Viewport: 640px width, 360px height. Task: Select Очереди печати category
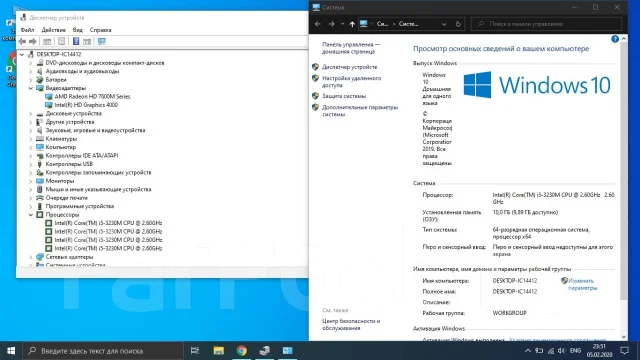(67, 198)
